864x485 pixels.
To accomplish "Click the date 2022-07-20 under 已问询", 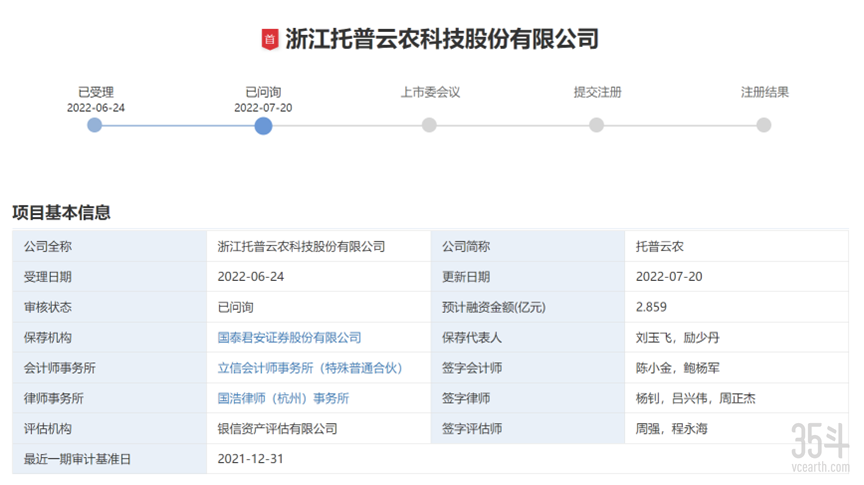I will tap(263, 107).
